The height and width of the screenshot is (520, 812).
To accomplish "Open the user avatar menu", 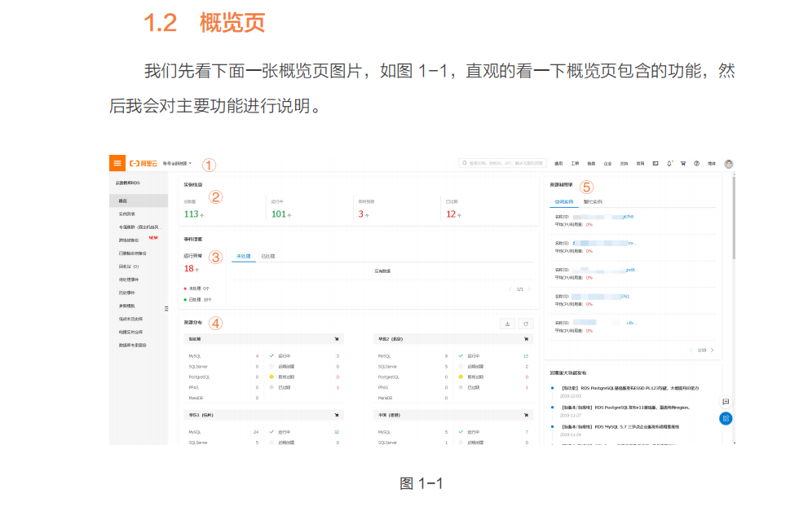I will pyautogui.click(x=729, y=164).
